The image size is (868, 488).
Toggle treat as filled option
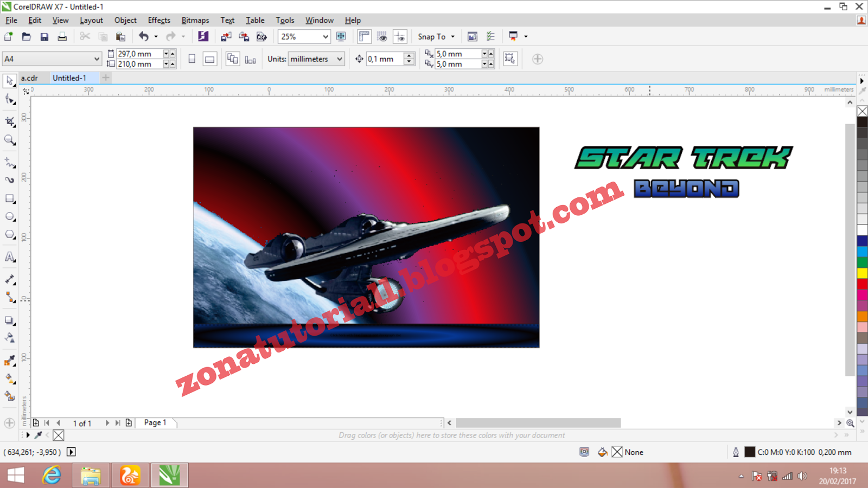510,59
